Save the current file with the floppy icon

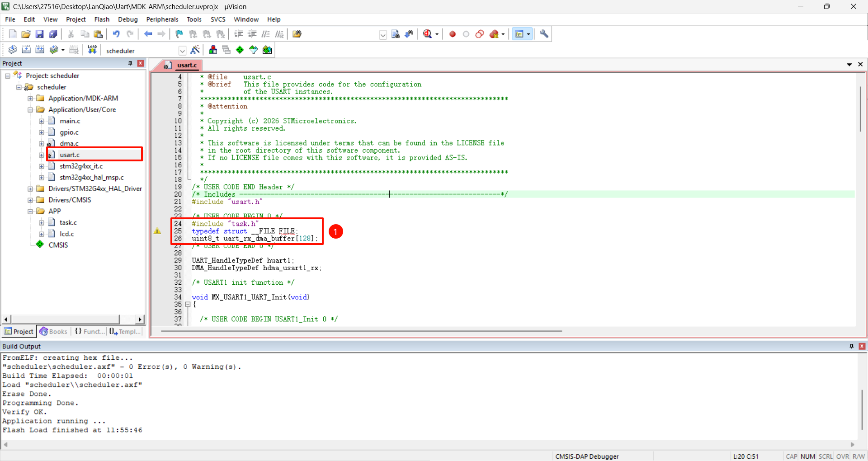(40, 34)
